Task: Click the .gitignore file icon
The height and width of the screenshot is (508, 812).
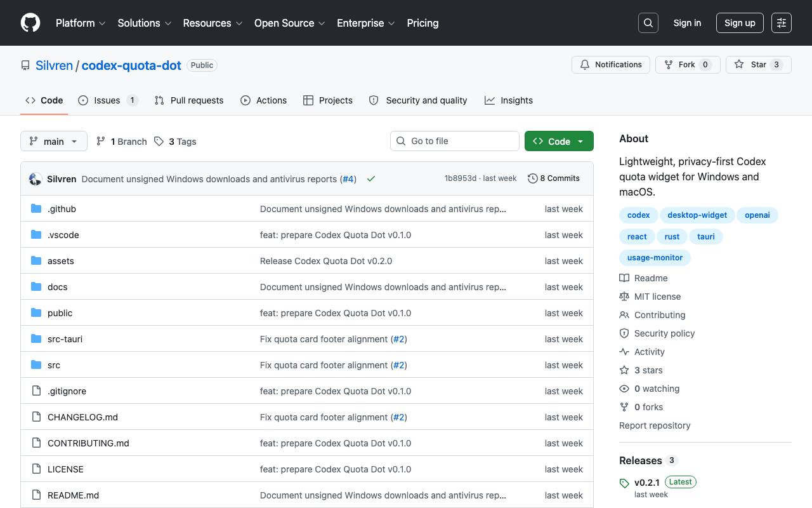Action: pyautogui.click(x=36, y=391)
